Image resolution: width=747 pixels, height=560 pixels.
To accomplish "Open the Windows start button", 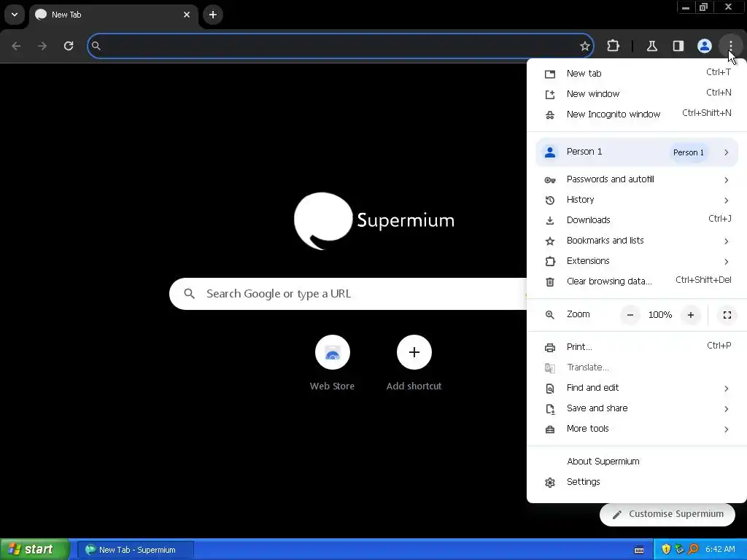I will click(x=34, y=550).
